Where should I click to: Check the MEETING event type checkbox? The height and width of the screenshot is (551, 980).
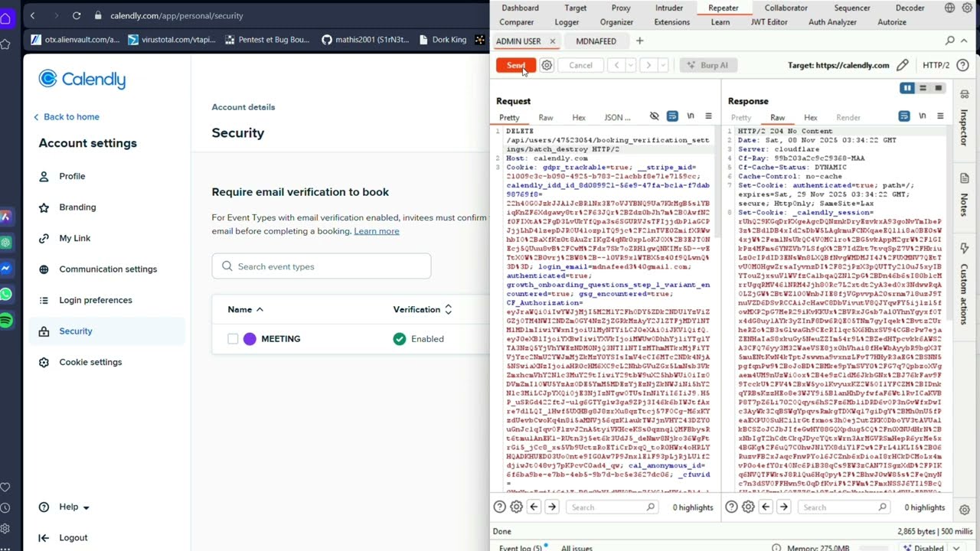[233, 339]
